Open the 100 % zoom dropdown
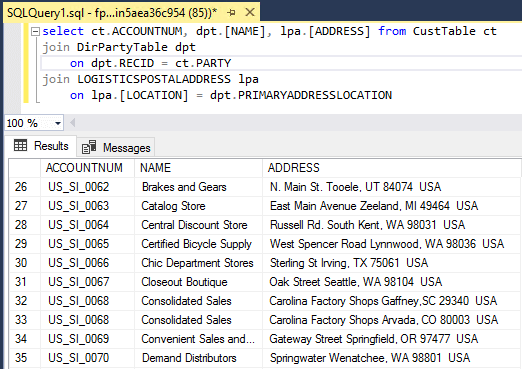Screen dimensions: 522x369 (58, 123)
